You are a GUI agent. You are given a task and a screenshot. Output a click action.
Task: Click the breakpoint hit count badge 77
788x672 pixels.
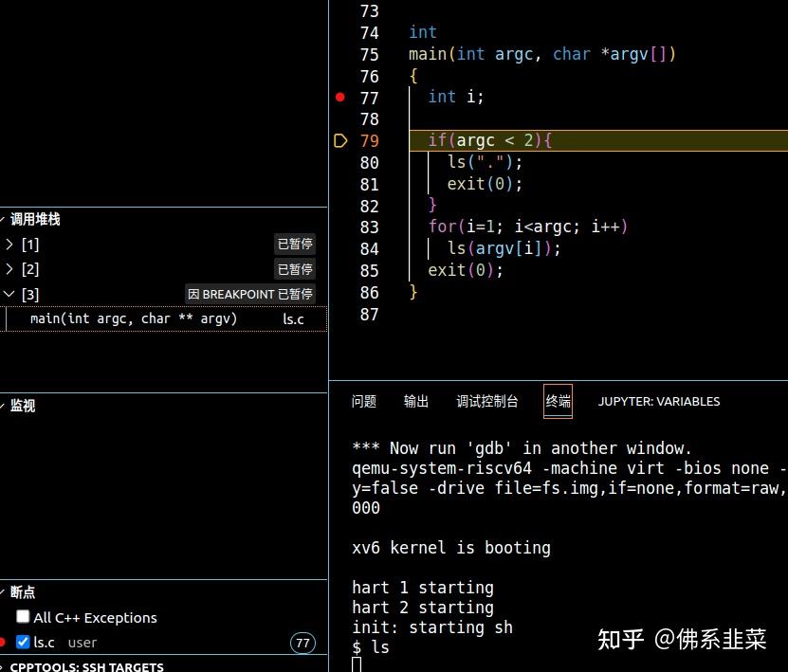[x=302, y=643]
